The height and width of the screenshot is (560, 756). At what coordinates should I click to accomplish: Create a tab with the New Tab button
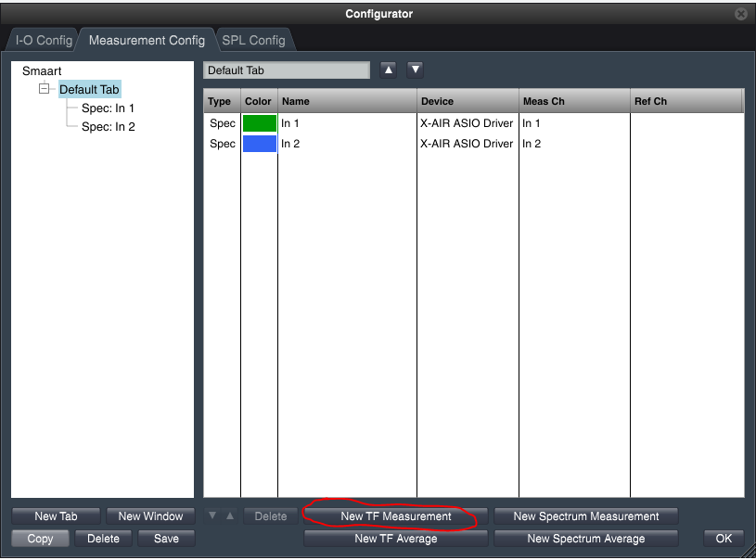[x=56, y=516]
